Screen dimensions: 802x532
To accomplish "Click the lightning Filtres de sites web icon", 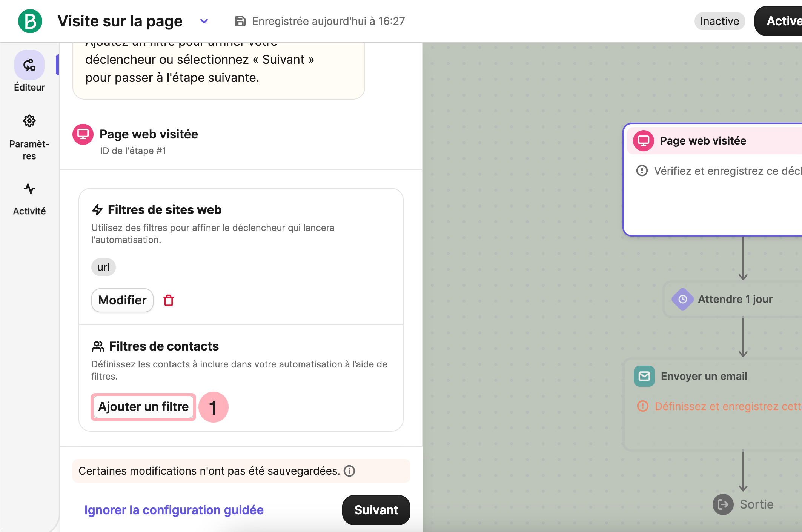I will click(x=97, y=210).
